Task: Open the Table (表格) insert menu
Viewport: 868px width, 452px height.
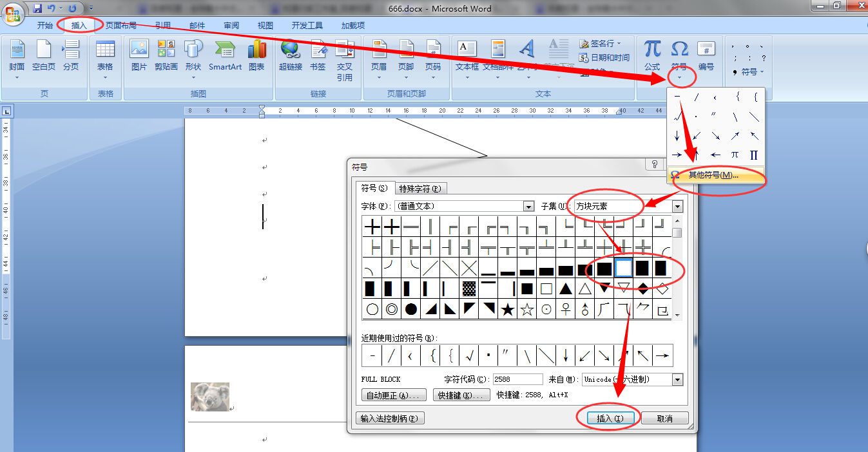Action: (105, 60)
